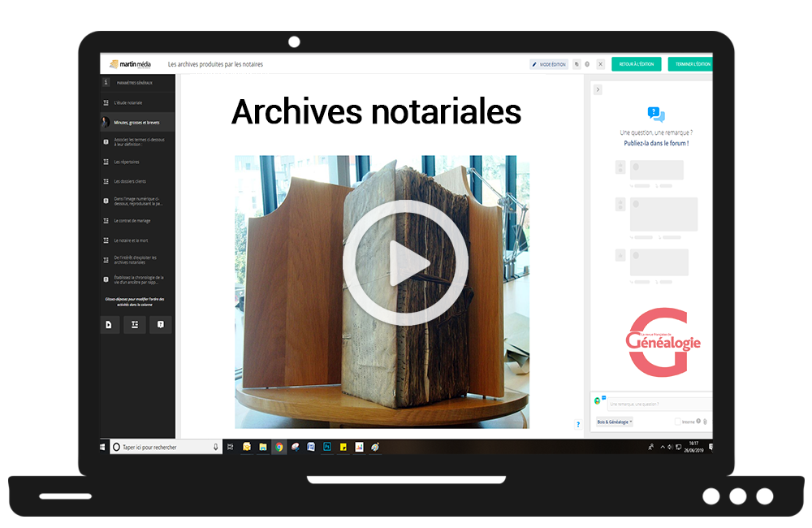Click the attachment paperclip icon
The width and height of the screenshot is (812, 528).
click(706, 422)
